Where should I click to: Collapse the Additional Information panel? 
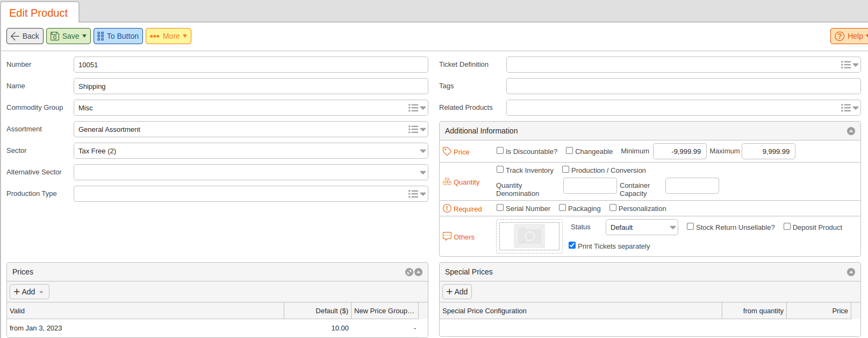pyautogui.click(x=851, y=131)
